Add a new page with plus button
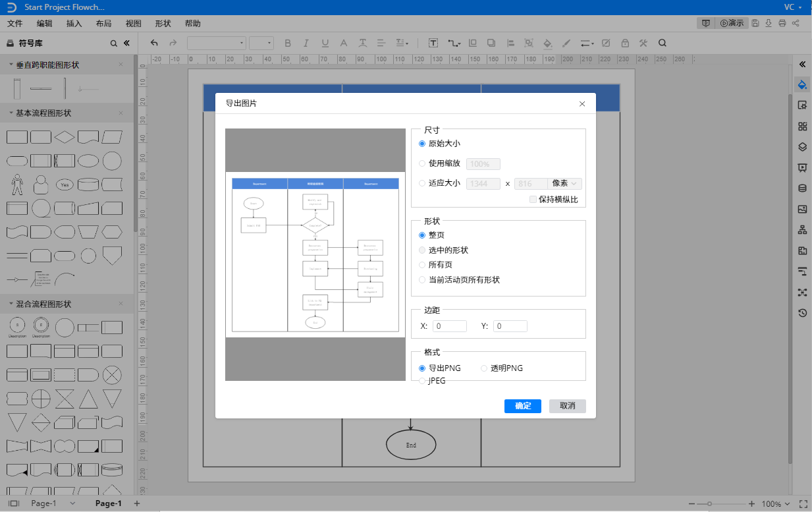 (x=137, y=503)
